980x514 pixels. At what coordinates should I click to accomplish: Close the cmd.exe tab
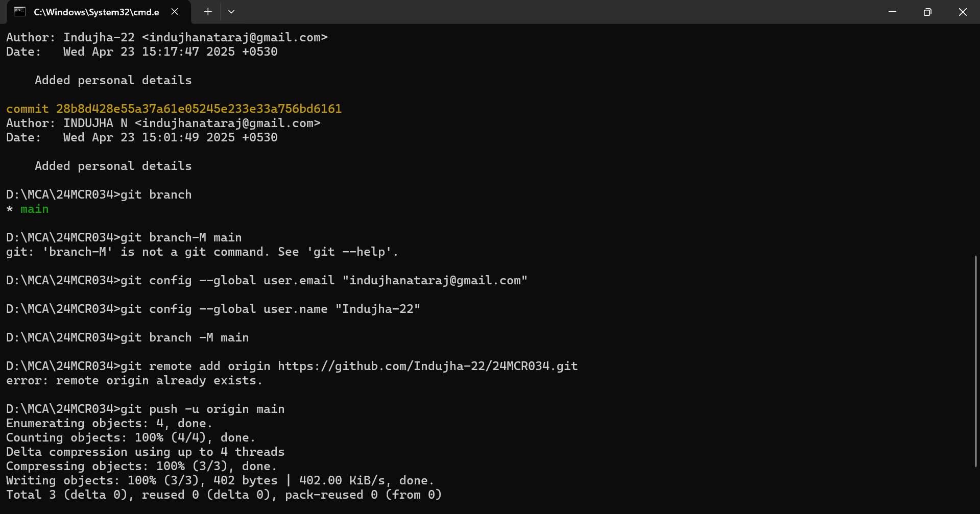[x=175, y=12]
